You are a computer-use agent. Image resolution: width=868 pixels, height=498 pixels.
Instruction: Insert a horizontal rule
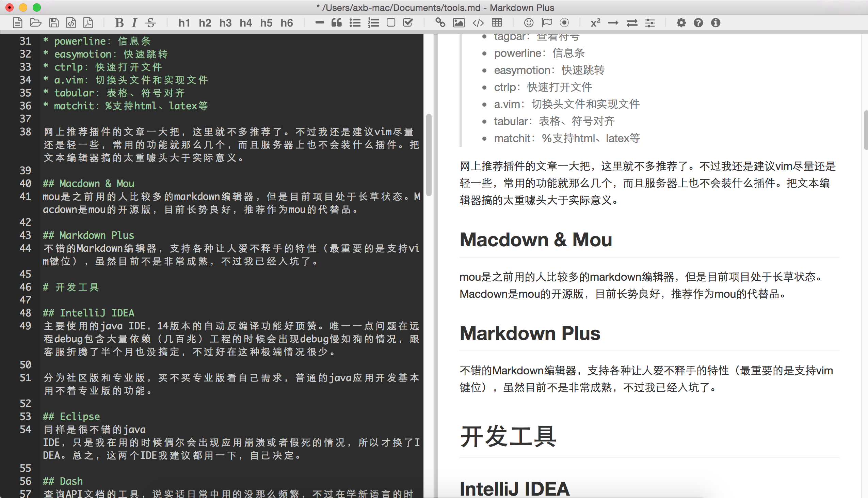[x=320, y=23]
